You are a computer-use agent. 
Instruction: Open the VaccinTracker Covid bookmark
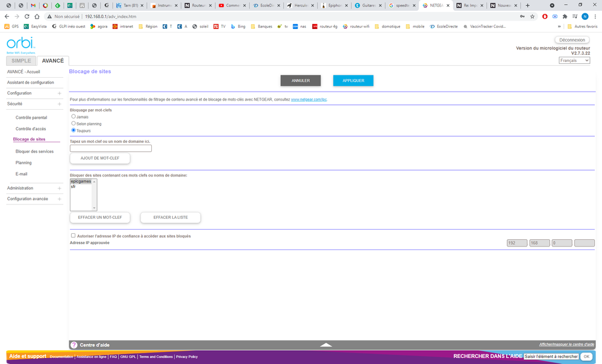click(484, 27)
